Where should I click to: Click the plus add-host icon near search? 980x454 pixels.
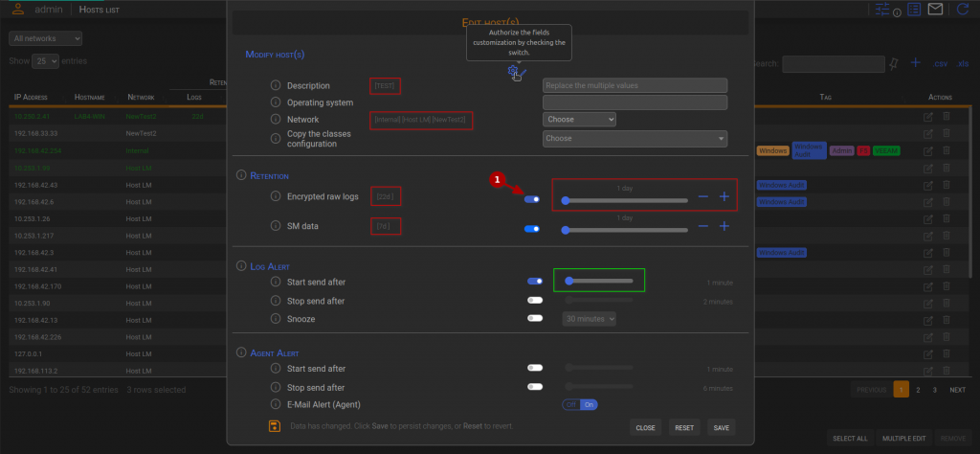point(916,63)
